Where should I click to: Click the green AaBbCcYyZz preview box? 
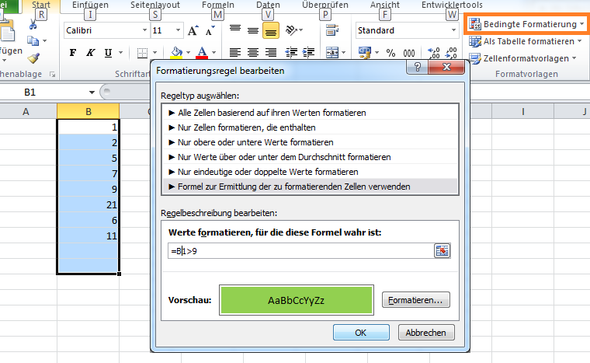click(296, 300)
